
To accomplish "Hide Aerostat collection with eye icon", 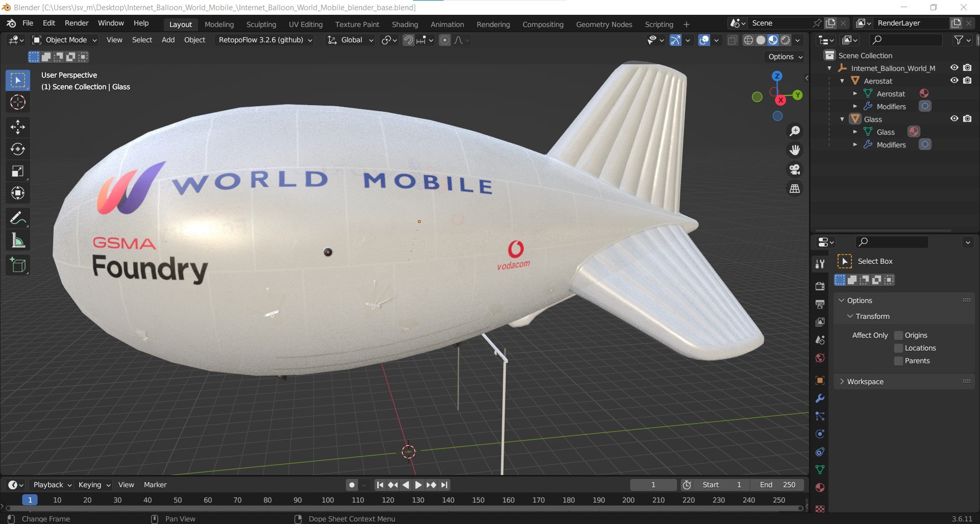I will [954, 80].
